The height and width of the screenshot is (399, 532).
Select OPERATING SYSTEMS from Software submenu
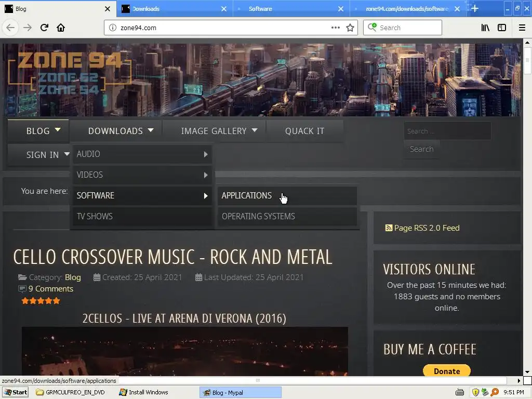pyautogui.click(x=287, y=217)
